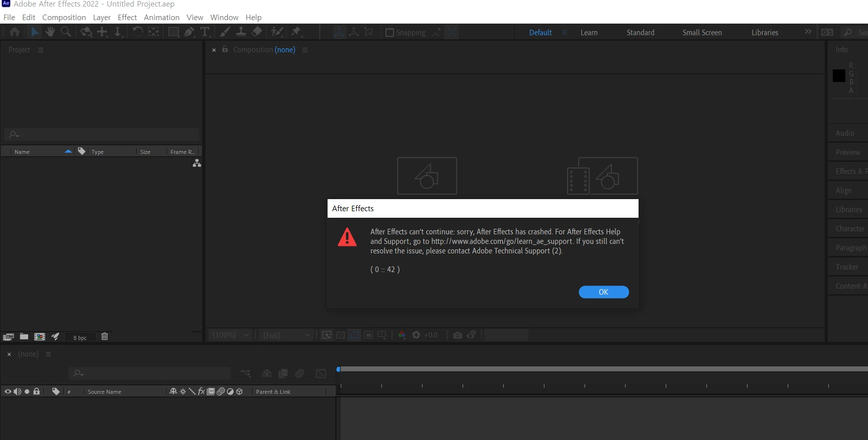The image size is (868, 440).
Task: Select the Clone Stamp tool
Action: point(241,32)
